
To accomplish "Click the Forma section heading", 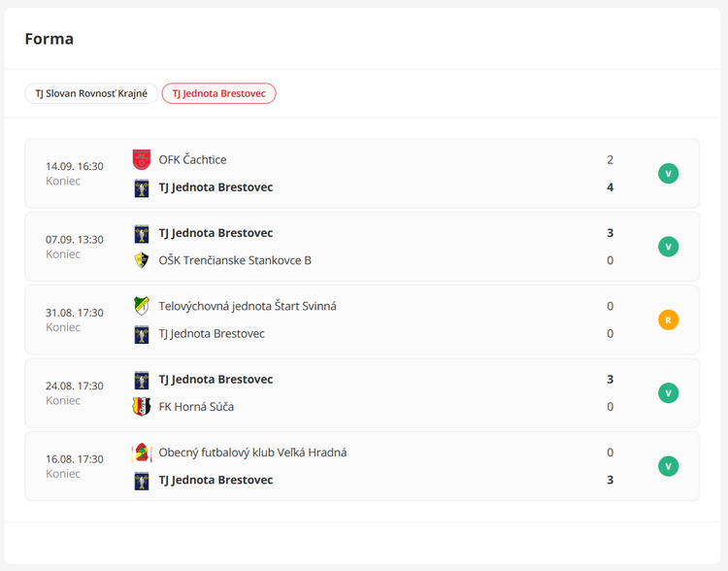I will (x=50, y=39).
